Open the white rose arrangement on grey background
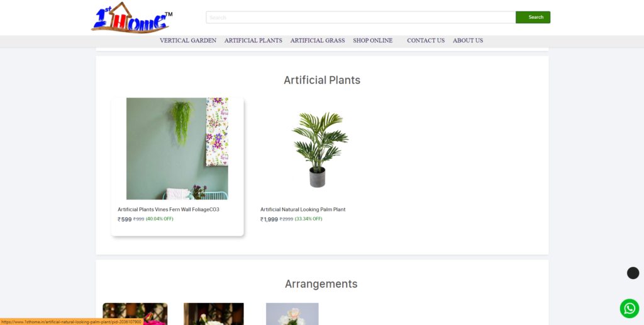644x325 pixels. point(292,314)
